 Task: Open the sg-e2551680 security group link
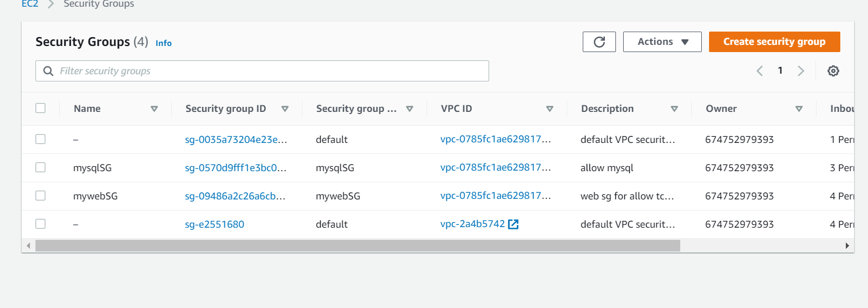[214, 224]
